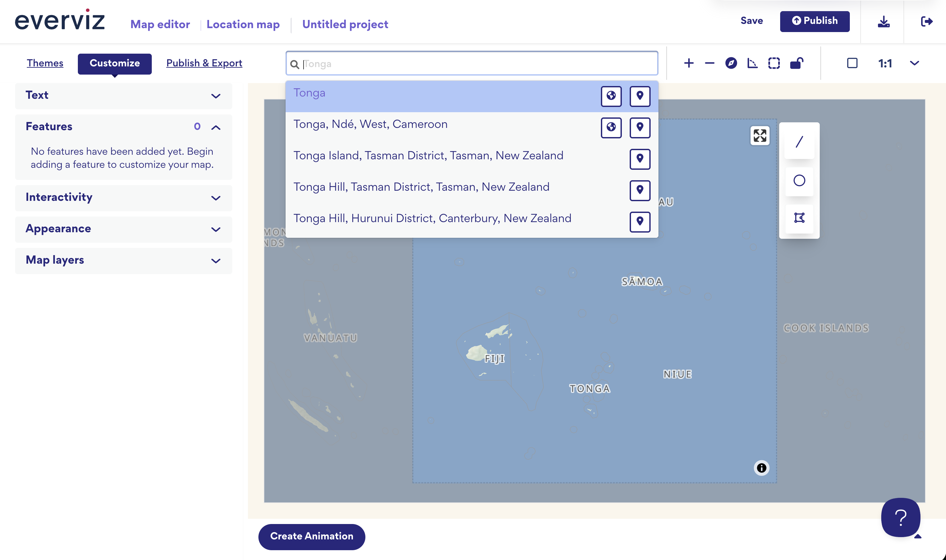Select the circle drawing tool
The image size is (946, 560).
799,180
